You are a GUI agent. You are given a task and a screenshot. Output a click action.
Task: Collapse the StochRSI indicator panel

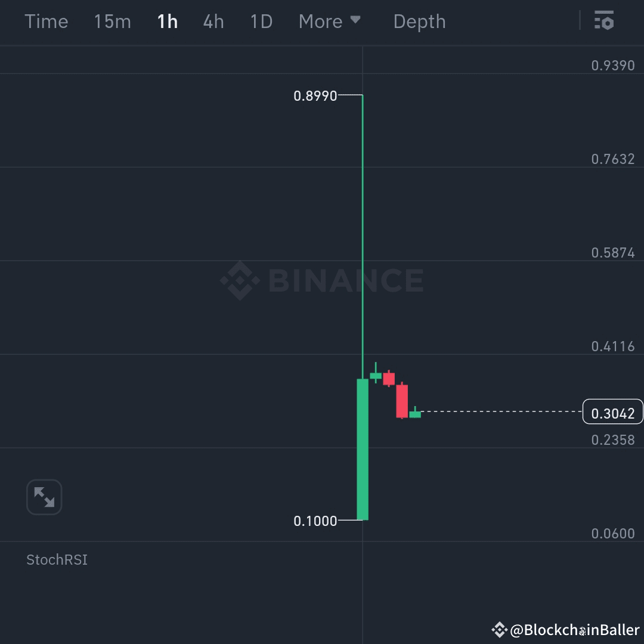pyautogui.click(x=57, y=559)
